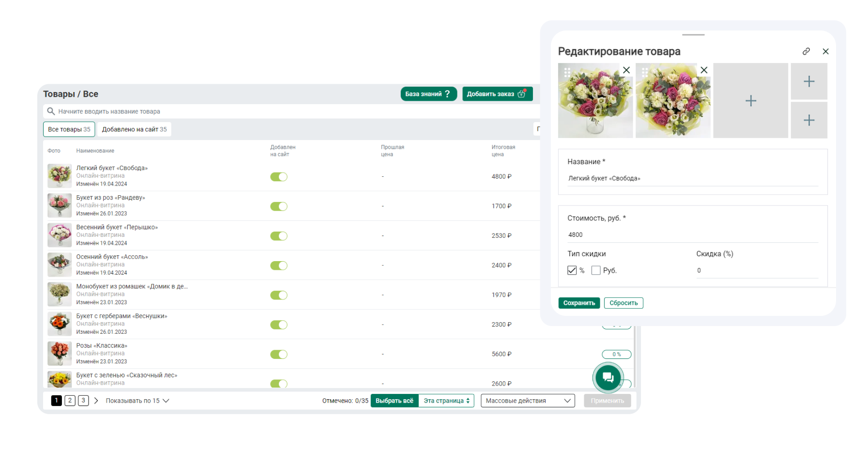Toggle site visibility for Розы «Классика»
The height and width of the screenshot is (467, 868).
click(x=279, y=354)
